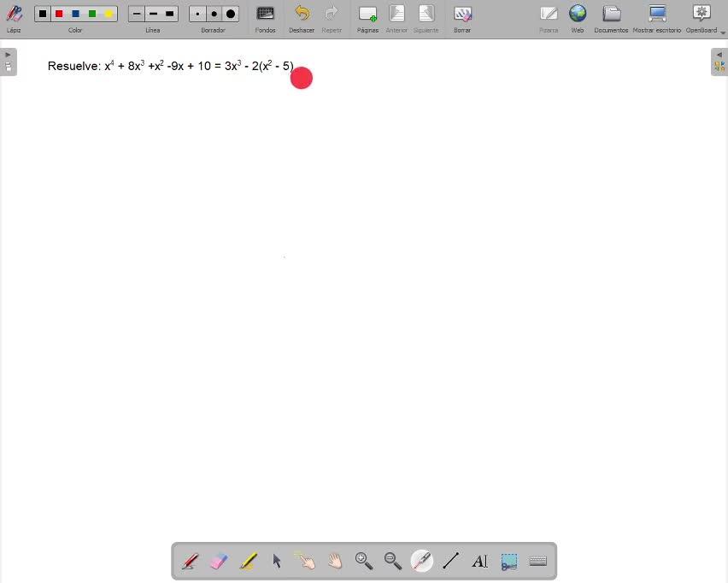Switch to Web browser mode

click(x=578, y=14)
